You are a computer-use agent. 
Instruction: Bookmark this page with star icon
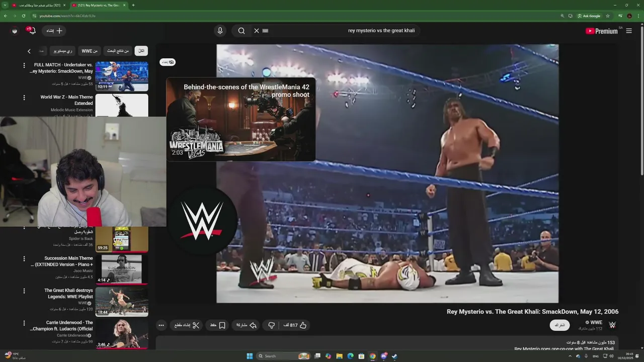[607, 16]
